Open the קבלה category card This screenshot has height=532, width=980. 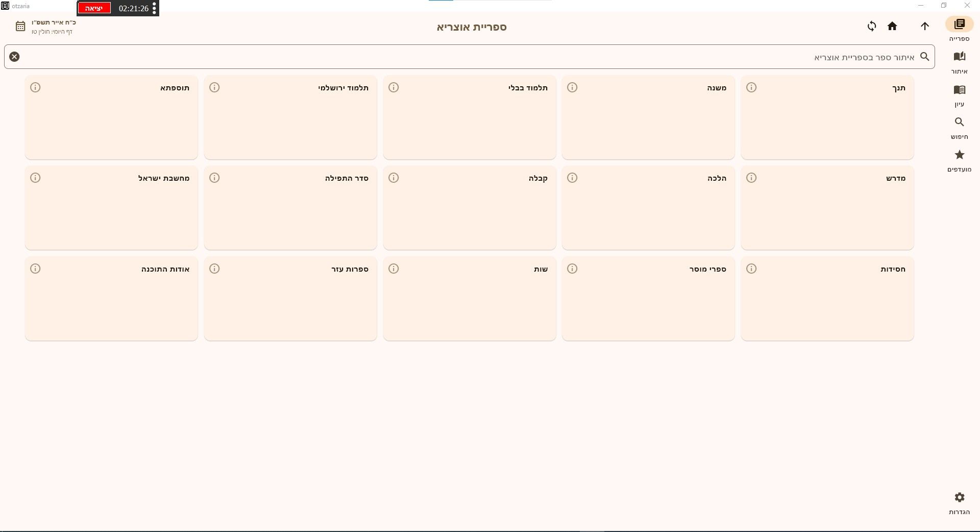470,208
